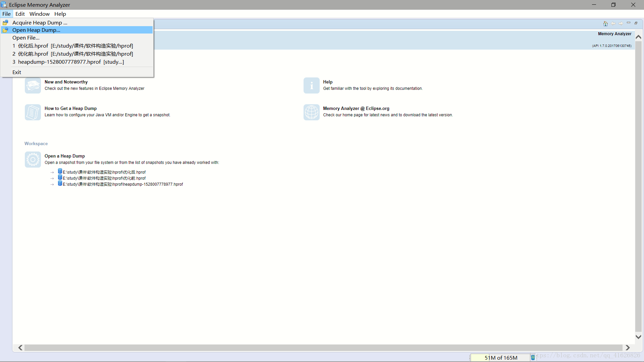Open the Window menu

(40, 14)
